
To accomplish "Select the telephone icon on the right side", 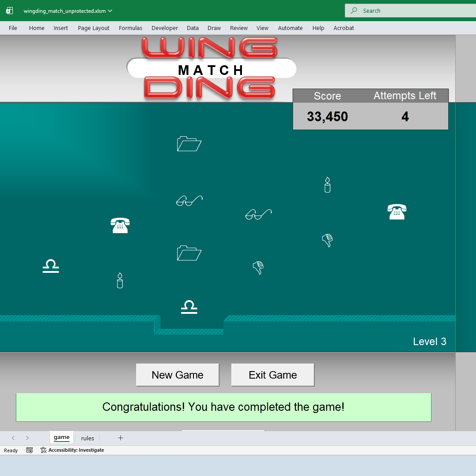I will point(397,212).
